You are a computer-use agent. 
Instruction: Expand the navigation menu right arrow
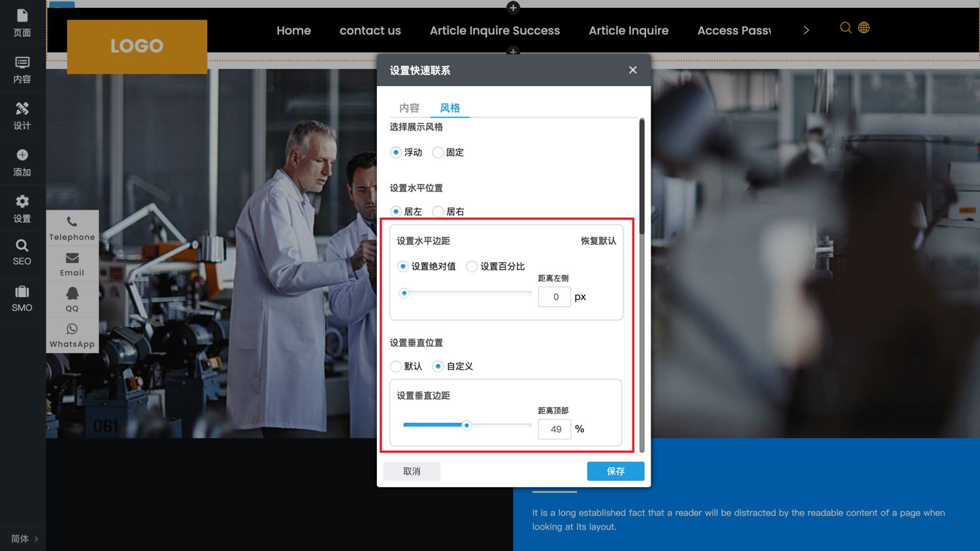click(x=806, y=29)
